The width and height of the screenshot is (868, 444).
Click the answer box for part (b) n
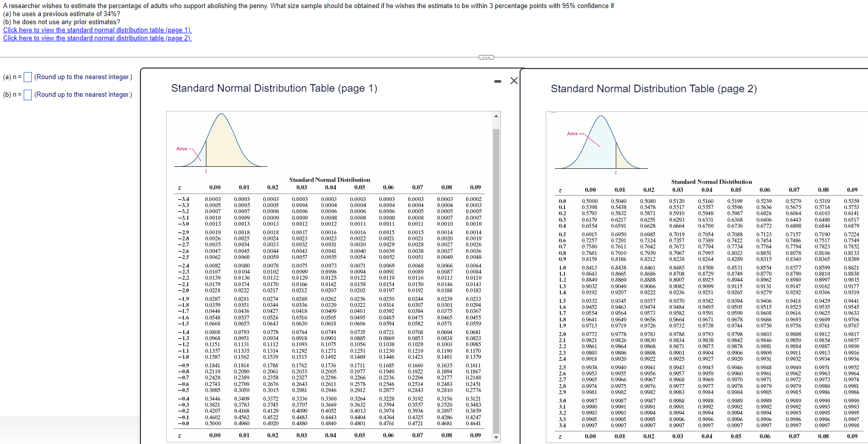click(x=28, y=95)
